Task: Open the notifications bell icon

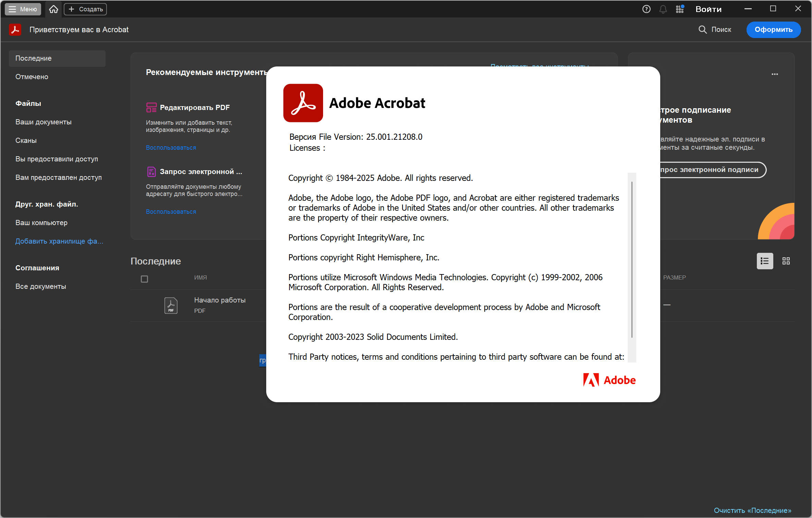Action: (663, 9)
